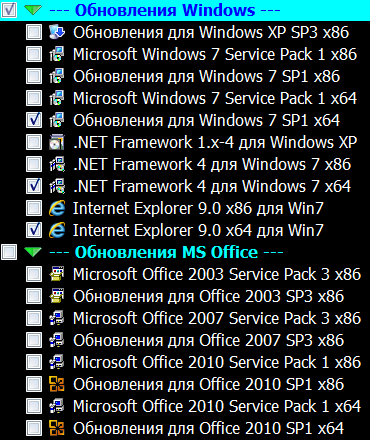370x440 pixels.
Task: Click the Office 2010 SP1 x86 updates icon
Action: click(x=57, y=384)
